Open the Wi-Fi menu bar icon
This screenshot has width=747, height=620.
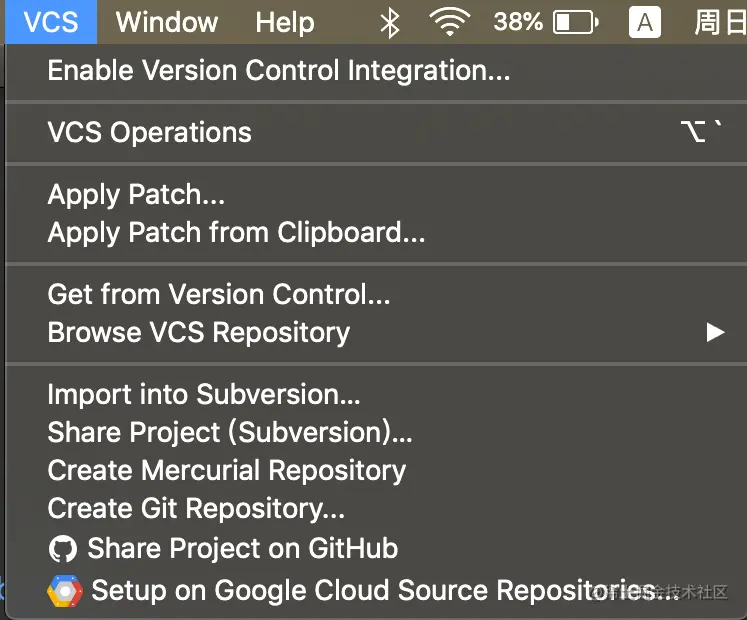[x=450, y=22]
